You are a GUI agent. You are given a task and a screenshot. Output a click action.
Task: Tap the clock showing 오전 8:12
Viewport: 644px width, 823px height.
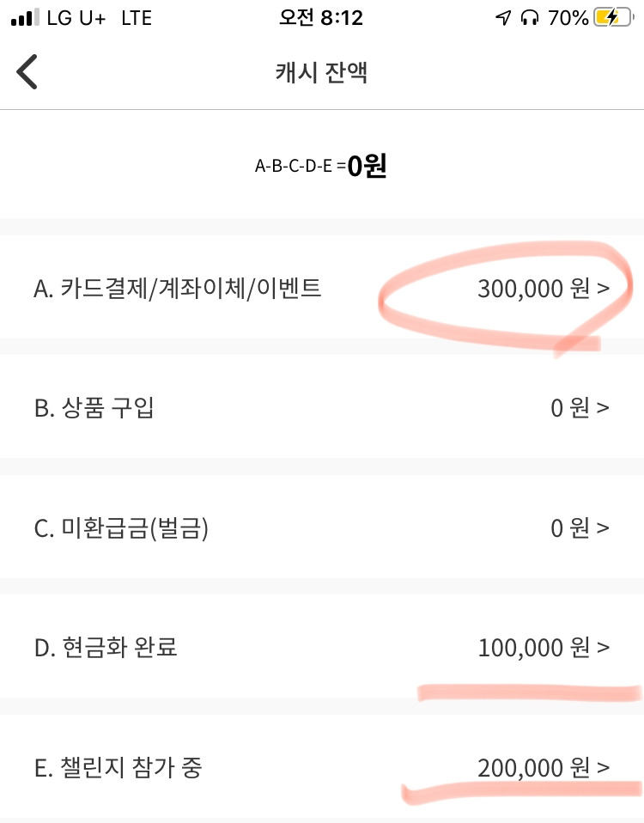pyautogui.click(x=321, y=18)
